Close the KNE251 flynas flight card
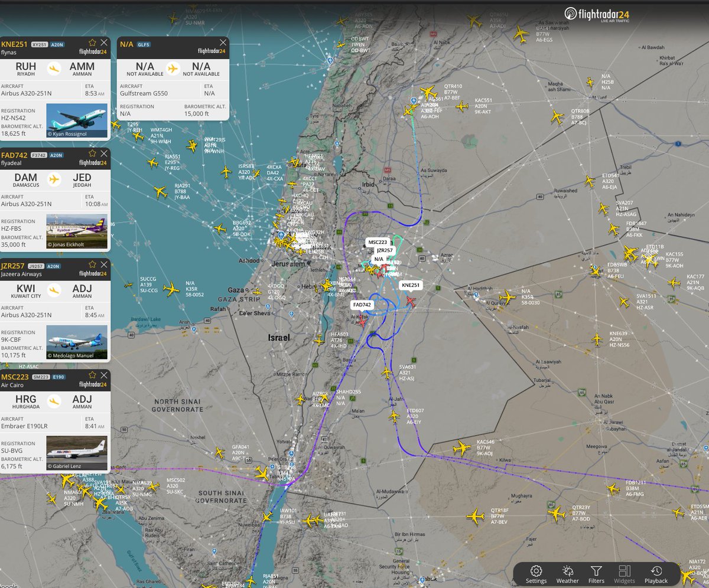Image resolution: width=709 pixels, height=588 pixels. point(104,43)
